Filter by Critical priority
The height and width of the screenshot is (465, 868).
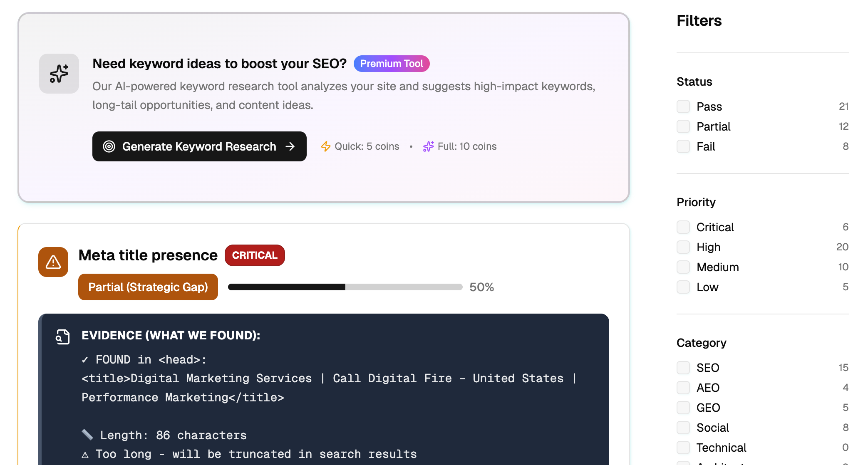(x=683, y=227)
